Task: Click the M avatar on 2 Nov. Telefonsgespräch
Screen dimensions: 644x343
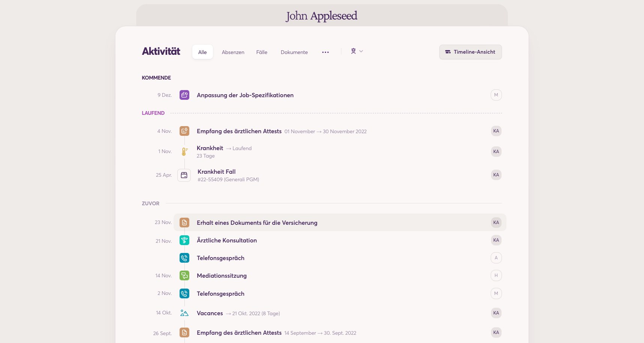Action: pos(496,293)
